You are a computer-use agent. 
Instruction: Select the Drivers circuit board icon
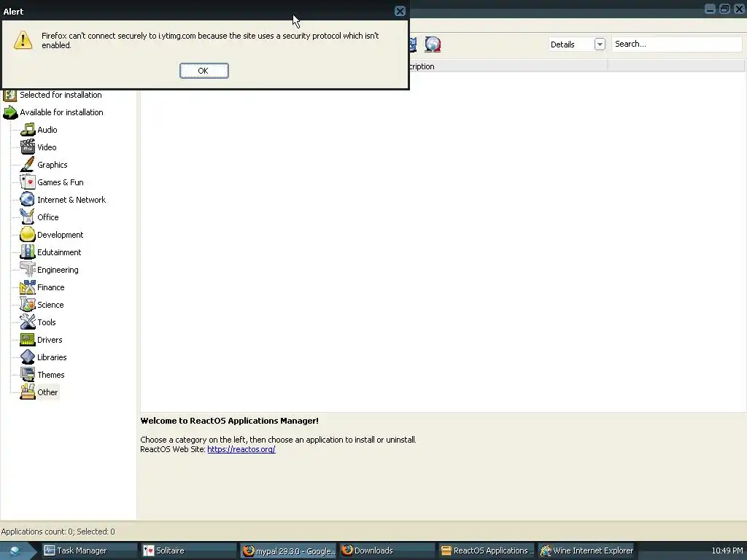tap(28, 340)
